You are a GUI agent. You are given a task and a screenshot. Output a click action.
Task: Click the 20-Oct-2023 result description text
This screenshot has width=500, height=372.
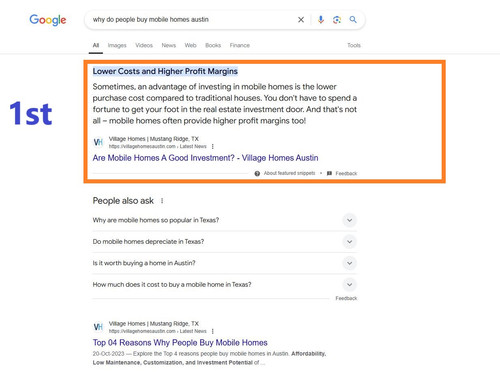point(209,358)
